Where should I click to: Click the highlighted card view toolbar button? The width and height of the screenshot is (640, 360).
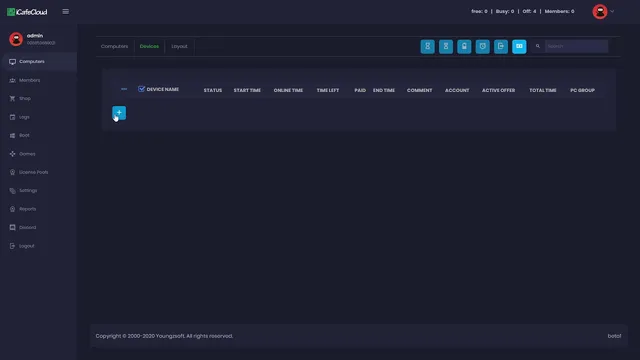click(x=519, y=47)
